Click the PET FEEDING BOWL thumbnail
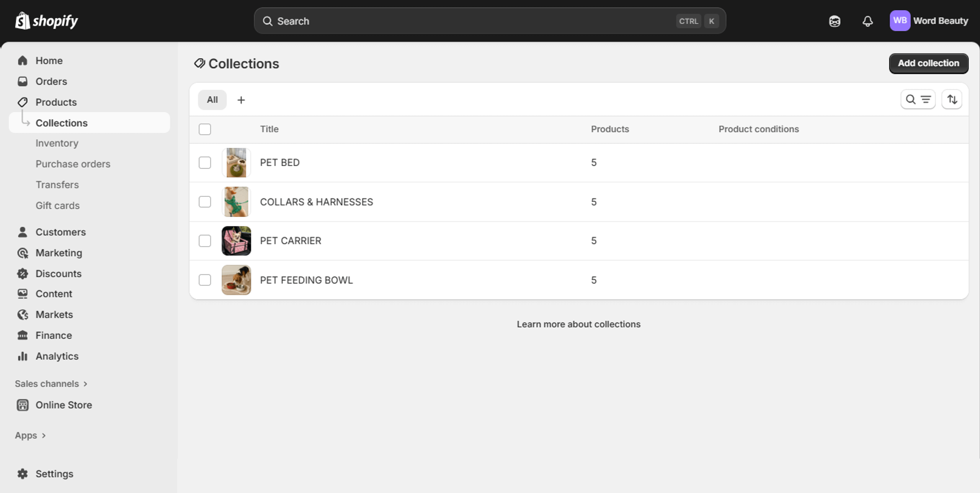 pyautogui.click(x=236, y=280)
